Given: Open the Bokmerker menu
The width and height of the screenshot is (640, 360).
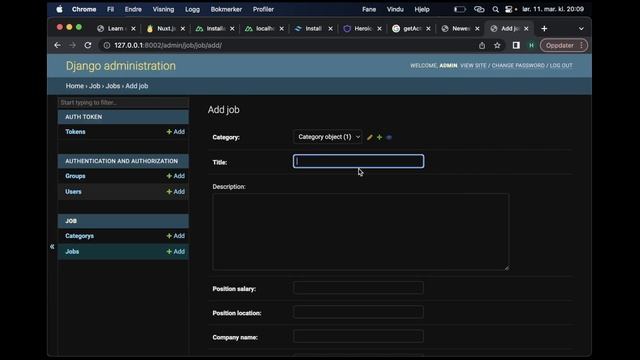Looking at the screenshot, I should (x=226, y=9).
